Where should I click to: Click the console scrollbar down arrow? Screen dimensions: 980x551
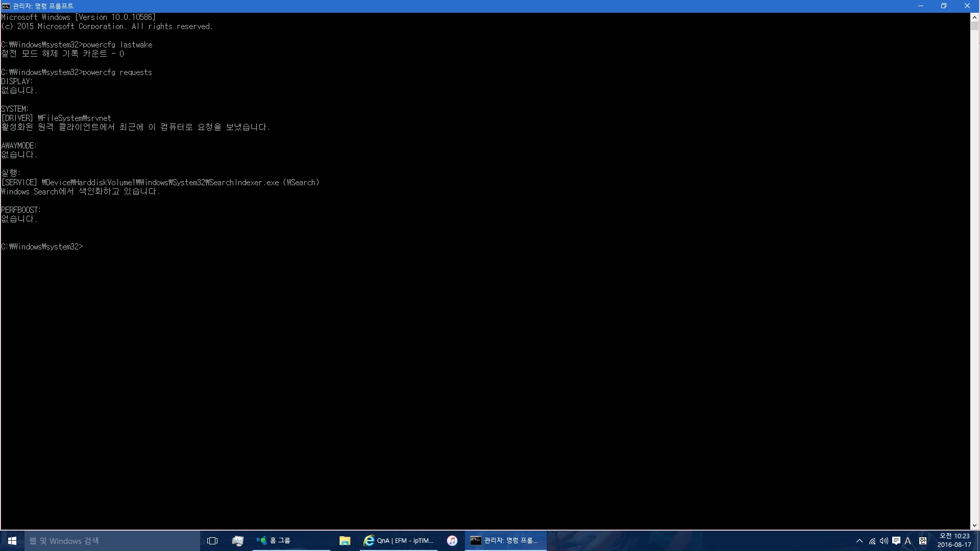(974, 525)
